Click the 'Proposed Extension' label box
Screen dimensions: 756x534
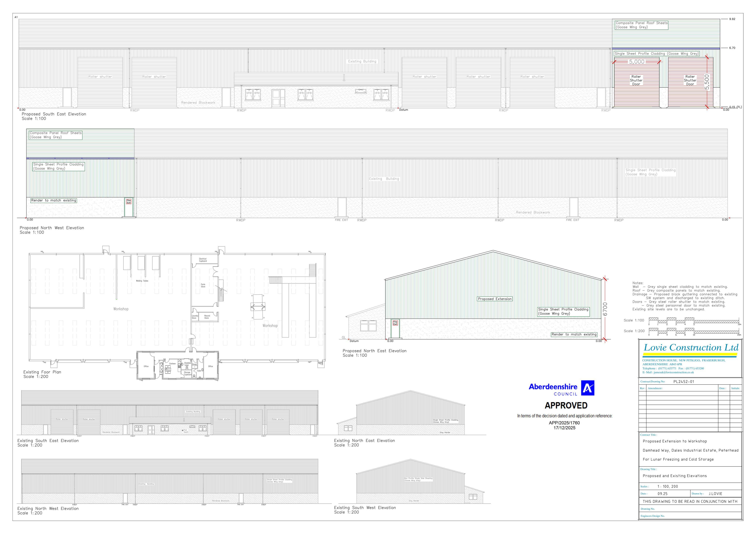pos(495,299)
